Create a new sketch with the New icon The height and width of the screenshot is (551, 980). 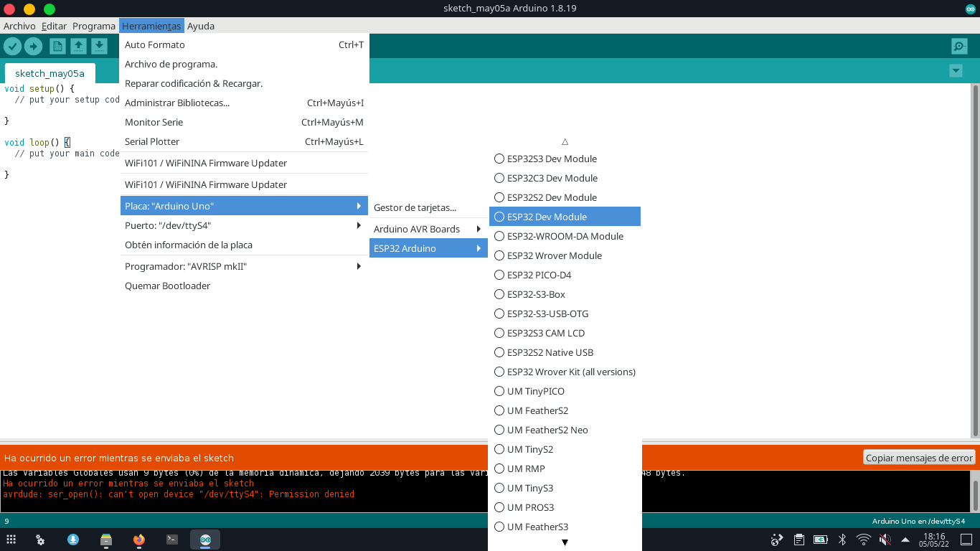pos(57,46)
